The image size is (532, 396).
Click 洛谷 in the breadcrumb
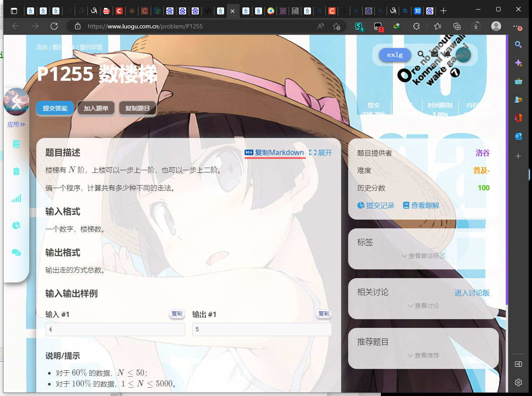(42, 47)
